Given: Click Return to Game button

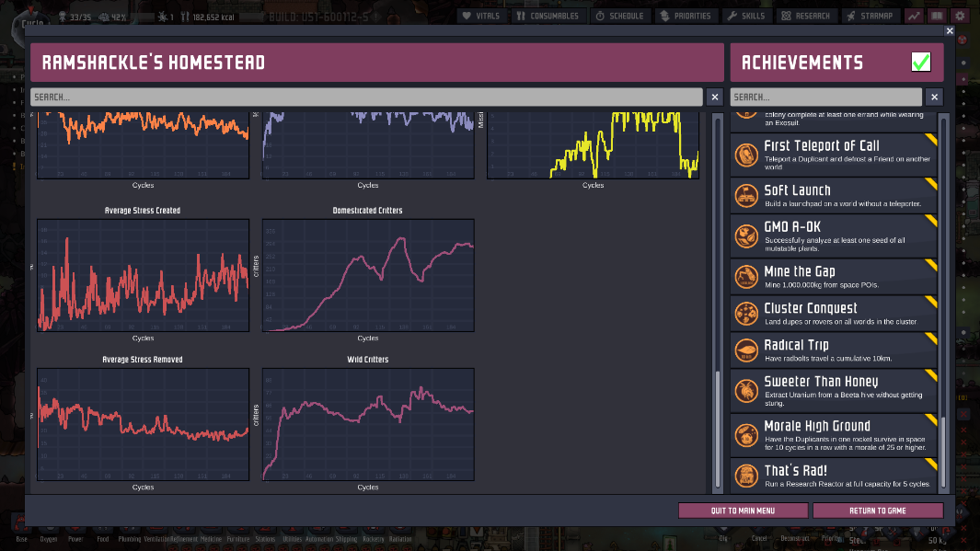Looking at the screenshot, I should click(x=878, y=511).
